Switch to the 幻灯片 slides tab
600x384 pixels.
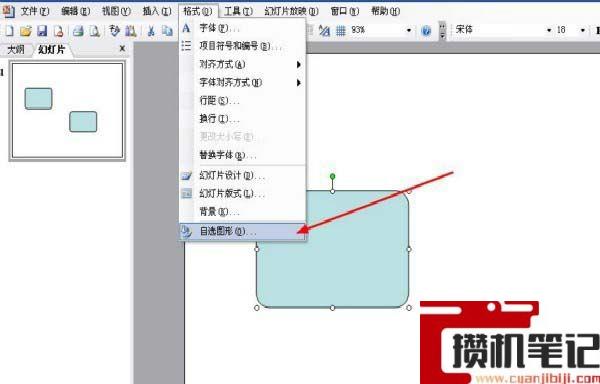point(52,49)
